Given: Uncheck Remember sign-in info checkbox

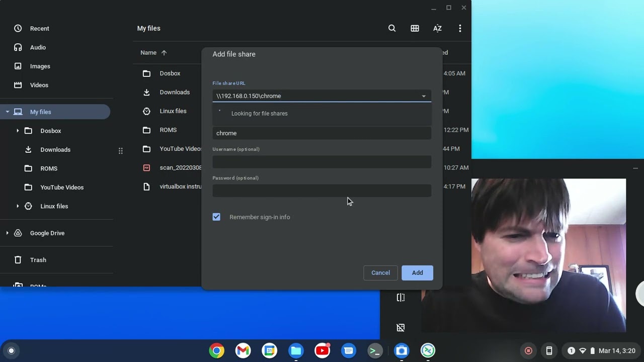Looking at the screenshot, I should click(216, 217).
